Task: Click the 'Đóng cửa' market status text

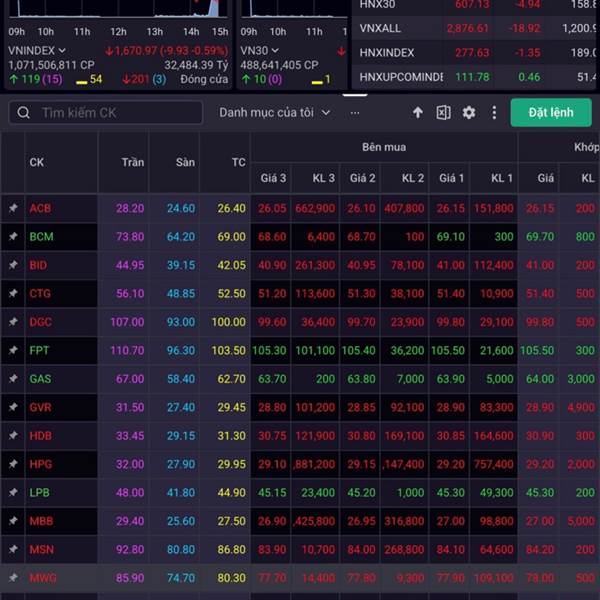Action: (x=204, y=79)
